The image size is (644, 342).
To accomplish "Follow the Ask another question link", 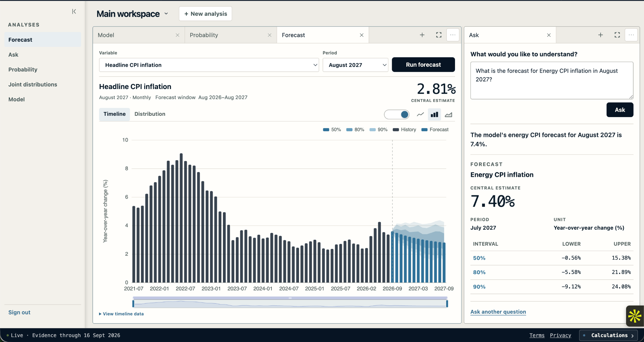I will pos(498,312).
